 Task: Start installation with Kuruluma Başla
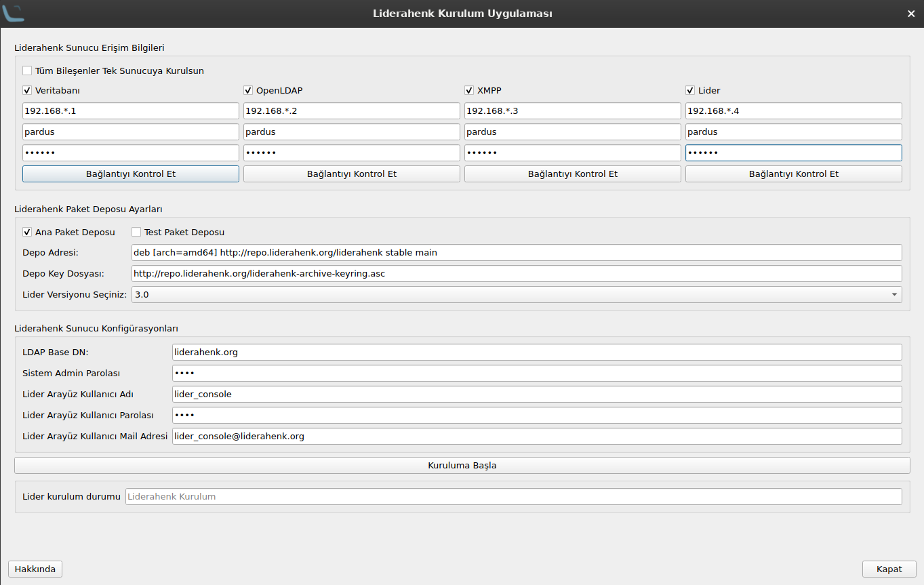pyautogui.click(x=462, y=466)
